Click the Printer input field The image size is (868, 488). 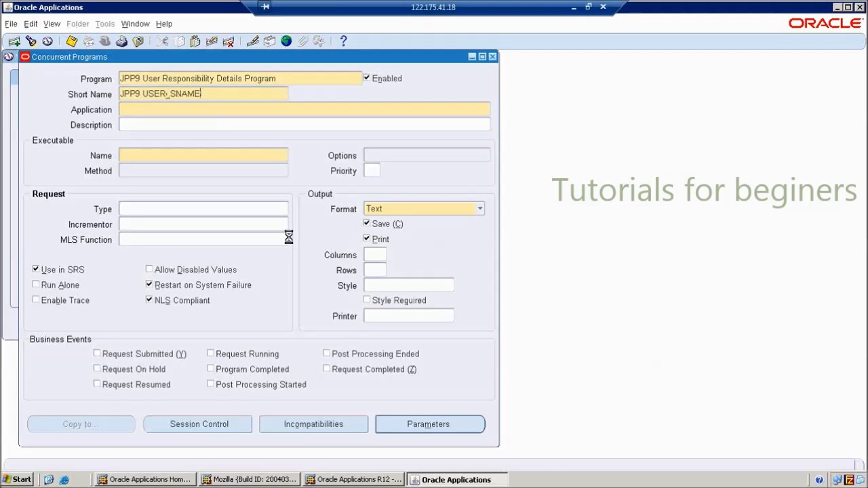coord(409,316)
